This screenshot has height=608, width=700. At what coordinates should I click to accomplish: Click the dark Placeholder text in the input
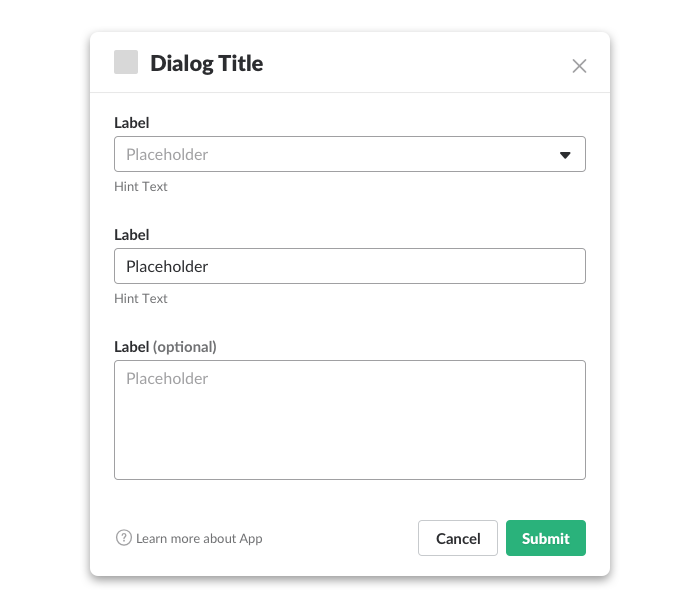coord(167,267)
